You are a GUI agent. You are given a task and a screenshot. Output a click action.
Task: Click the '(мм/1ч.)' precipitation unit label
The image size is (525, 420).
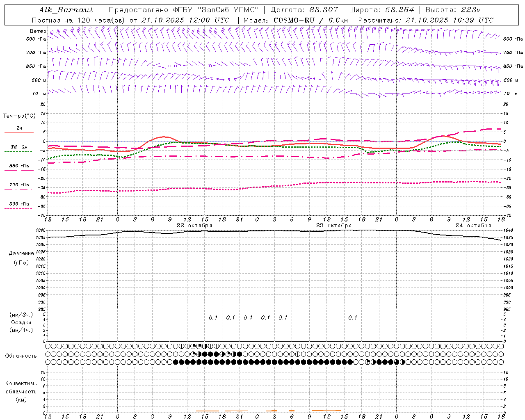click(21, 330)
